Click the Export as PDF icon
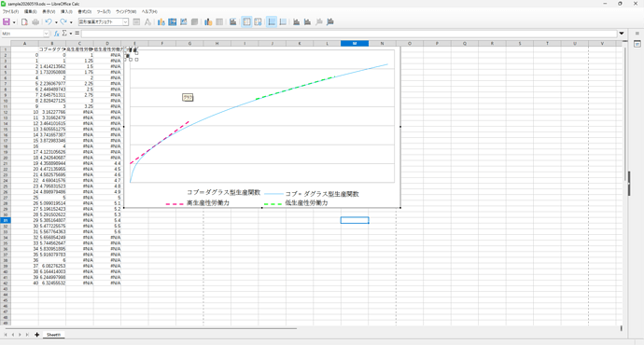The width and height of the screenshot is (644, 345). point(24,22)
